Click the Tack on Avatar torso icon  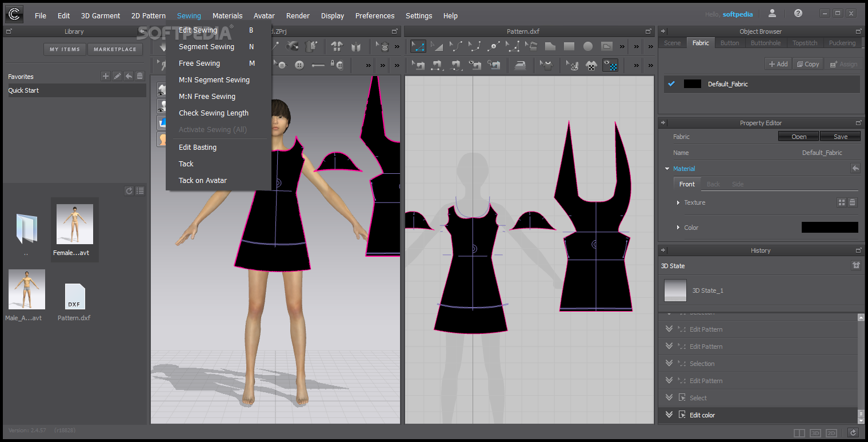(x=311, y=46)
